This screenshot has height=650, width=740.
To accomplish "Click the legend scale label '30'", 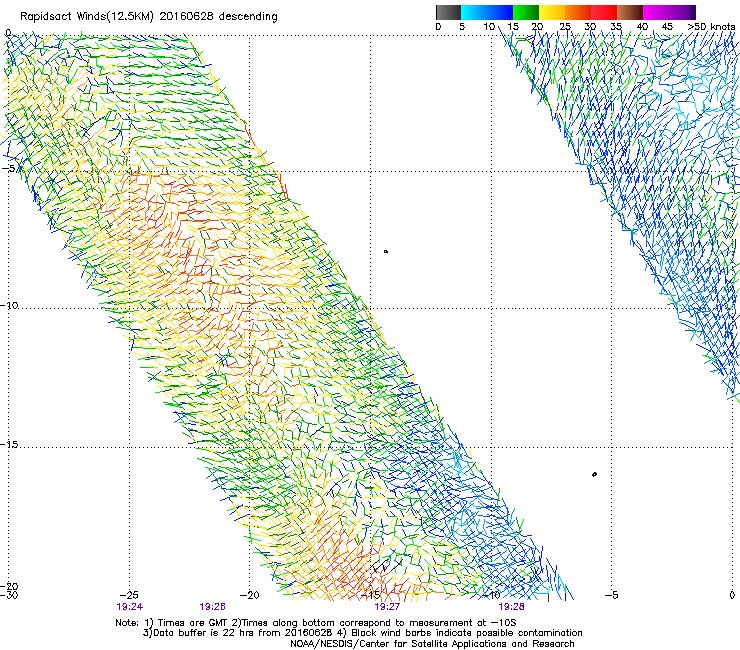I will click(590, 26).
